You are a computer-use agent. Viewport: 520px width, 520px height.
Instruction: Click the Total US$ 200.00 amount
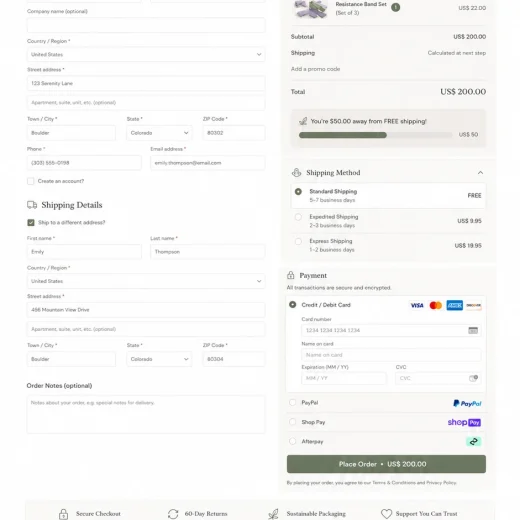(x=463, y=92)
